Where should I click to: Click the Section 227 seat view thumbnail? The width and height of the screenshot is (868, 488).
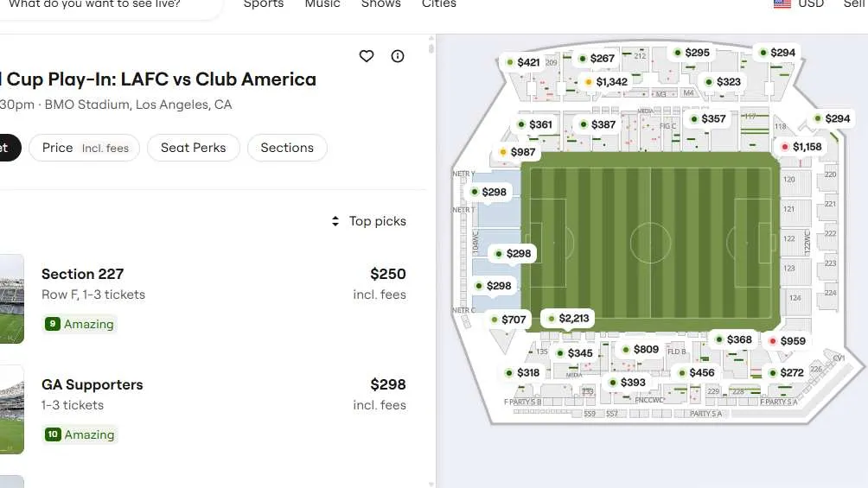10,298
